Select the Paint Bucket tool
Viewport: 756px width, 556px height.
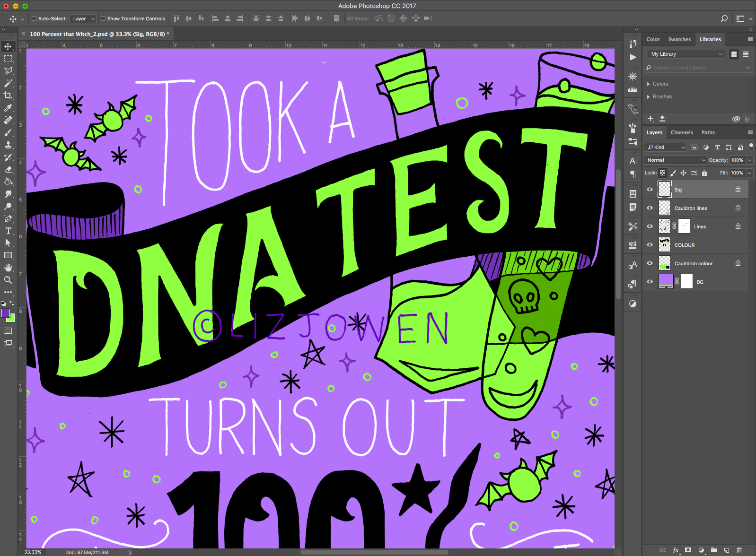[8, 182]
